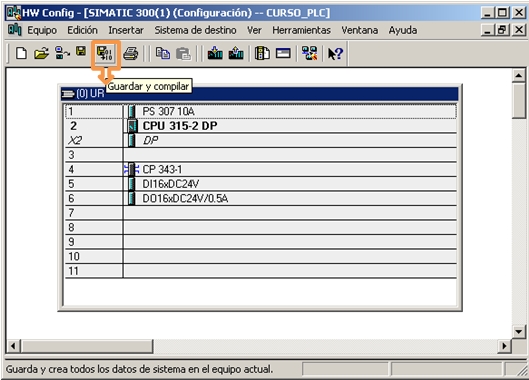
Task: Select empty slot 10 in rack
Action: click(x=261, y=256)
